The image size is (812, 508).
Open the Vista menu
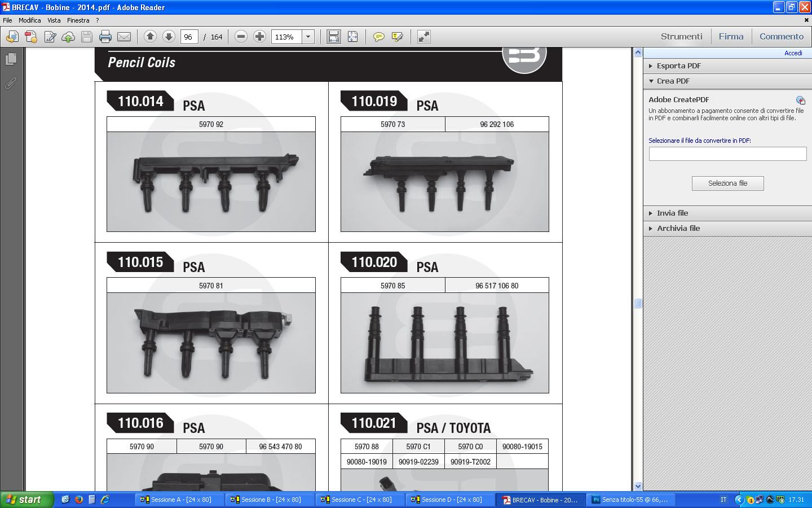(54, 20)
